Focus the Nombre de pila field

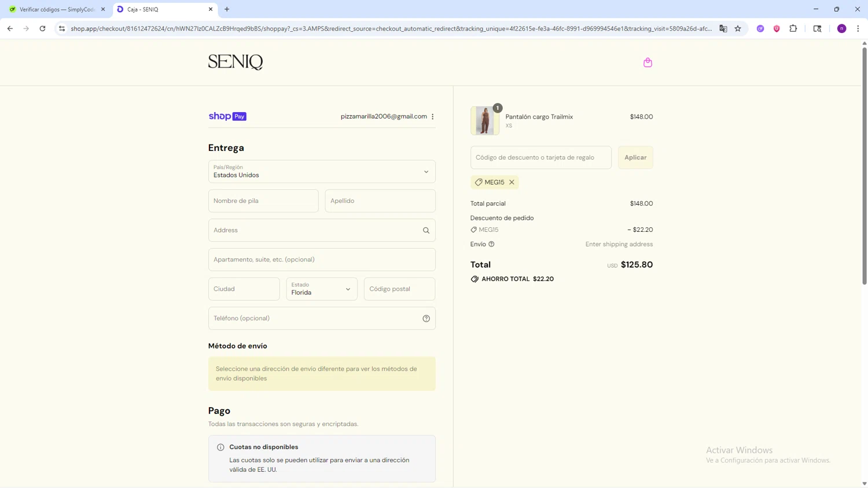pos(263,201)
